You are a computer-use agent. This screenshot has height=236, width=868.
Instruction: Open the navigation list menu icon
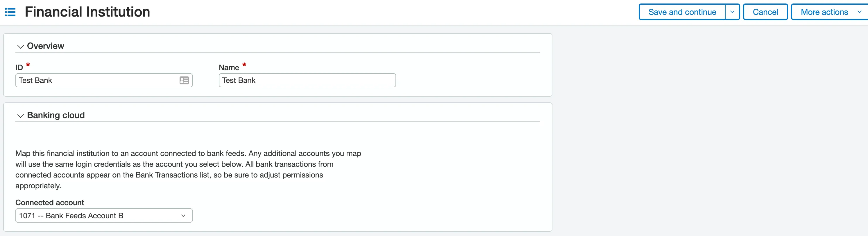(10, 12)
